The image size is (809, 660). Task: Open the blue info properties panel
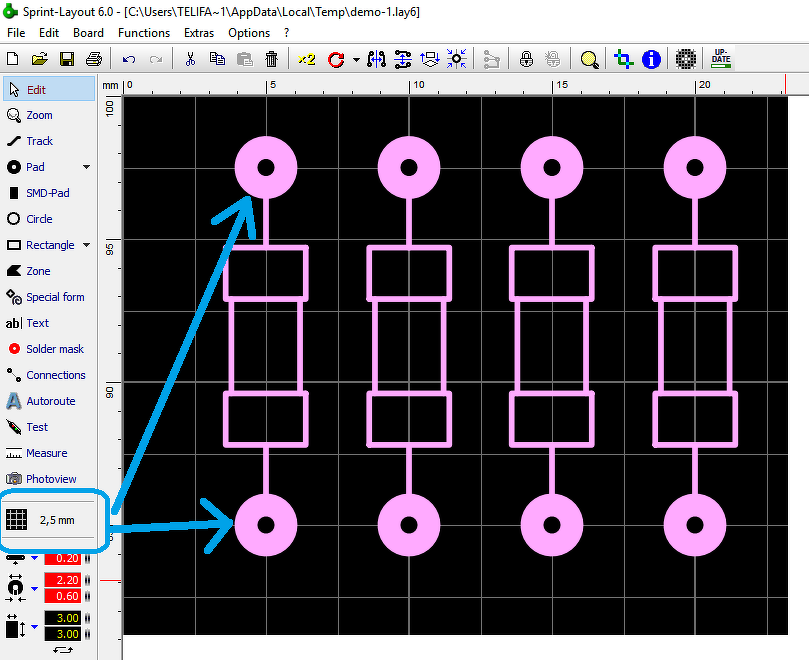pos(651,59)
